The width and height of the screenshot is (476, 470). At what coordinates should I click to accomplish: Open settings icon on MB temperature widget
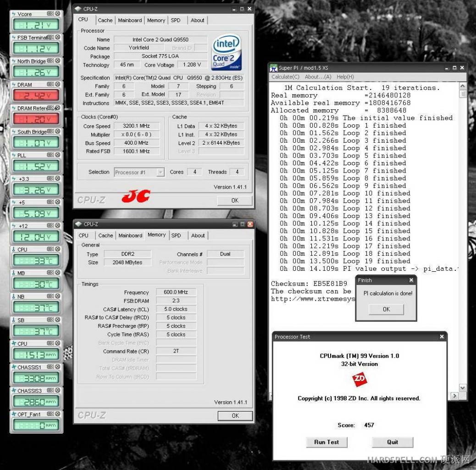coord(50,273)
